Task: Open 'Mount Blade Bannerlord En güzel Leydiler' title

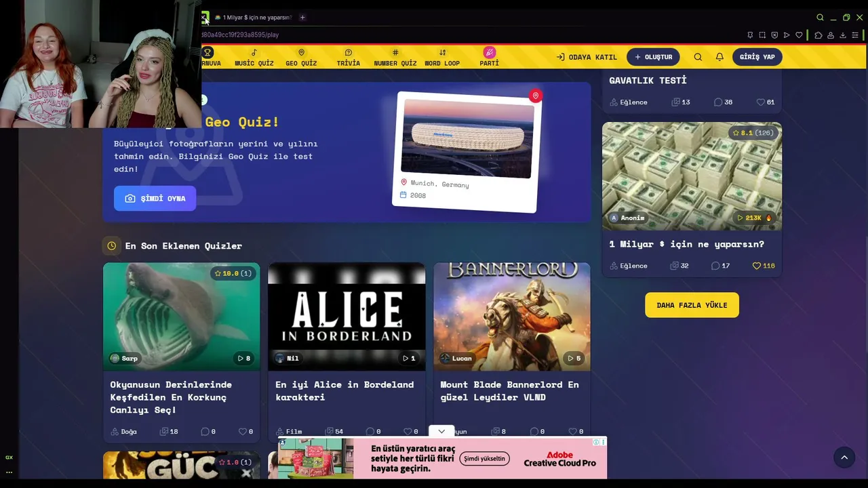Action: (x=509, y=391)
